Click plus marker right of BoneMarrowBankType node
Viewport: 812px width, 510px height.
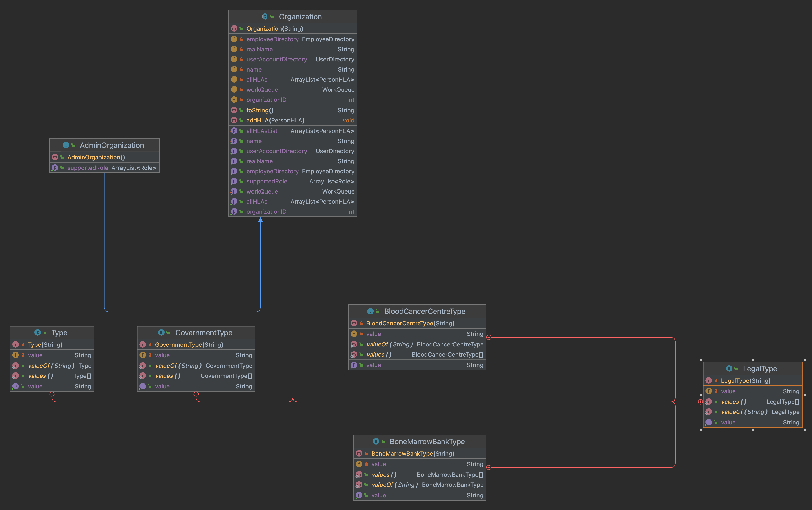pos(489,468)
